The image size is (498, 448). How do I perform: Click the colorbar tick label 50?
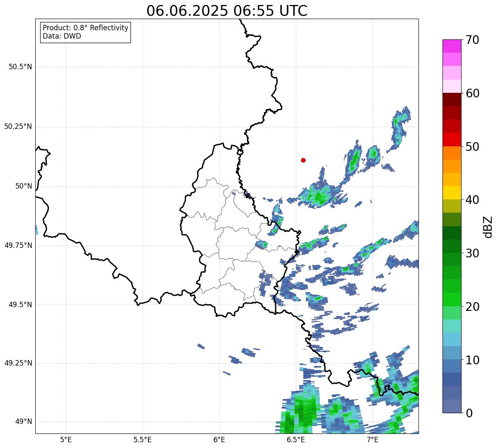(x=473, y=147)
